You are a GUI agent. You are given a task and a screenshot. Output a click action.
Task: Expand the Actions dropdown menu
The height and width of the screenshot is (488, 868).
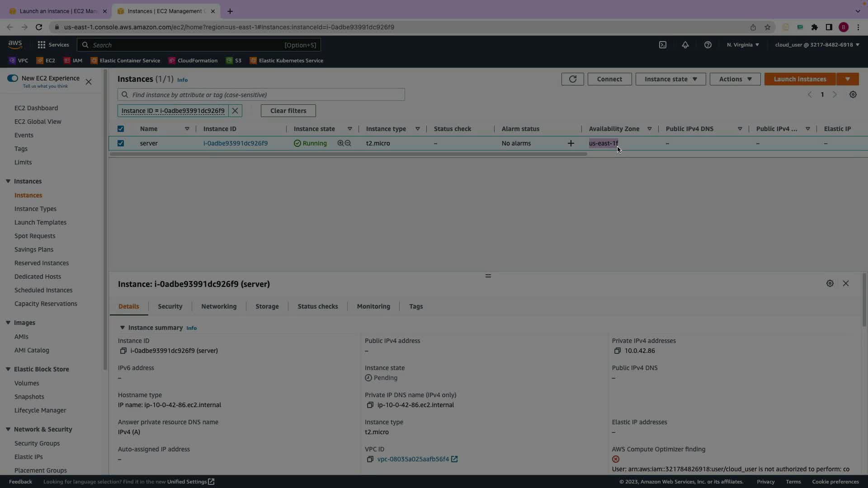click(735, 79)
